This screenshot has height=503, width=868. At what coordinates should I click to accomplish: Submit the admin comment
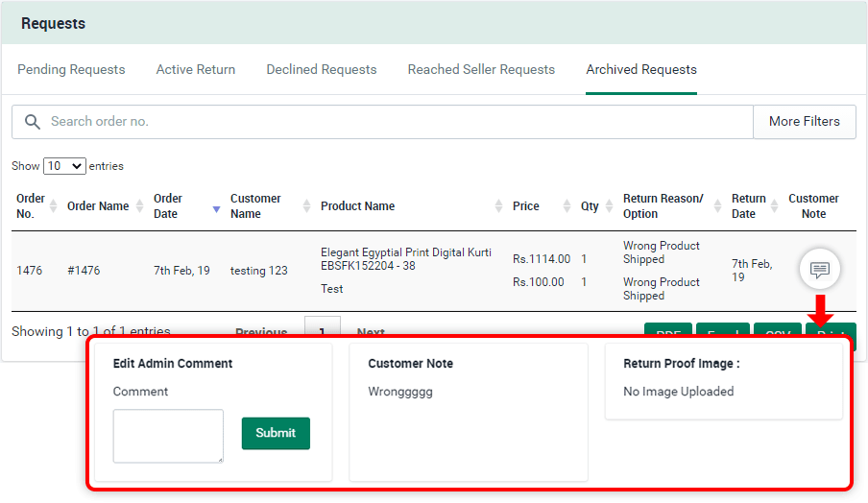coord(276,433)
